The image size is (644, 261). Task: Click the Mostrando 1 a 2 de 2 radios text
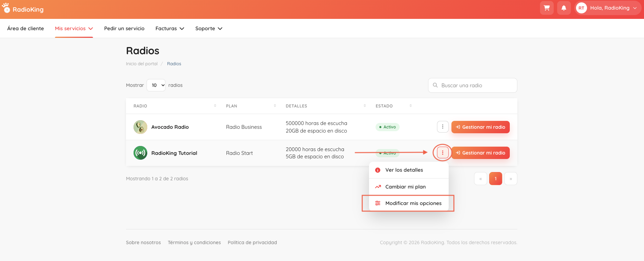click(x=157, y=179)
